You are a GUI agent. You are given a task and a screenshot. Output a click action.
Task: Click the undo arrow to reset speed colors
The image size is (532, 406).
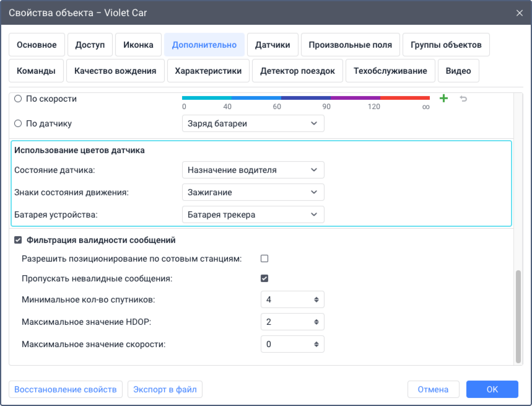pyautogui.click(x=463, y=99)
